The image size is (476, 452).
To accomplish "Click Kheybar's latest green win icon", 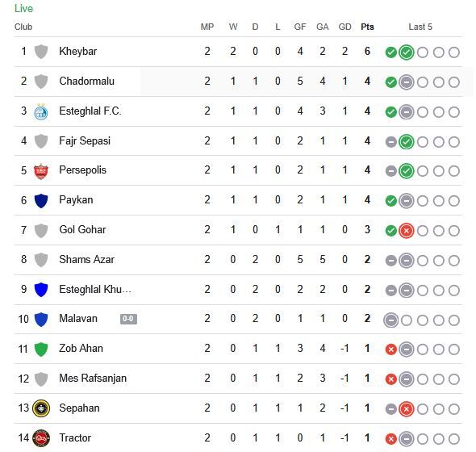I will [407, 52].
